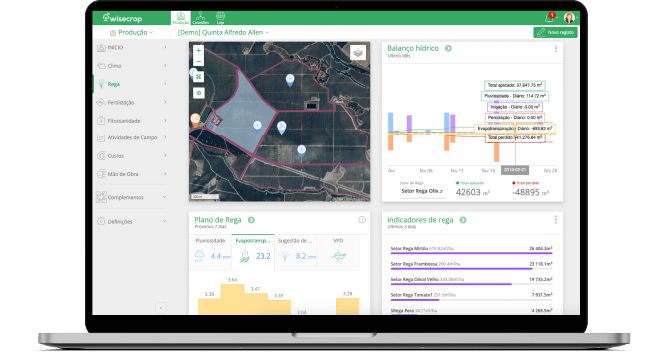The width and height of the screenshot is (666, 360).
Task: Zoom out on the map
Action: tap(198, 61)
